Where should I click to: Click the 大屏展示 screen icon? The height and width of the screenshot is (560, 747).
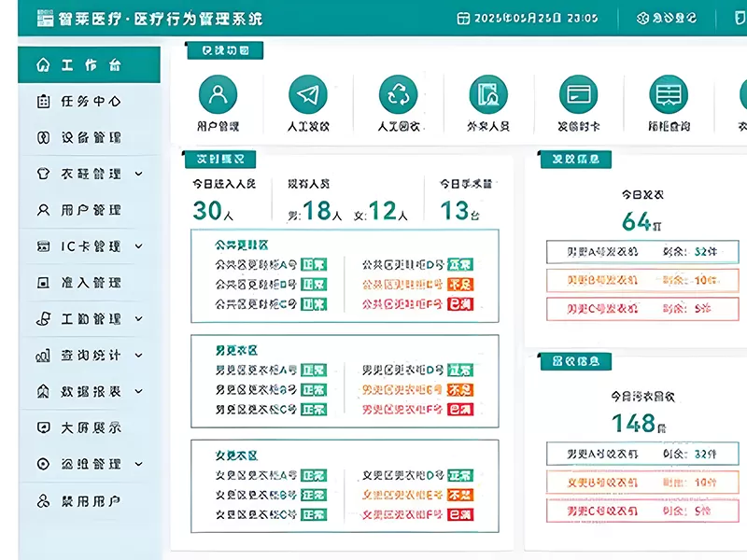point(43,427)
